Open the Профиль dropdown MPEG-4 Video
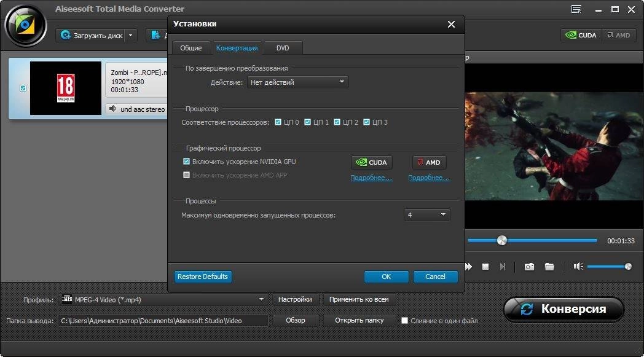Image resolution: width=644 pixels, height=357 pixels. [x=164, y=299]
